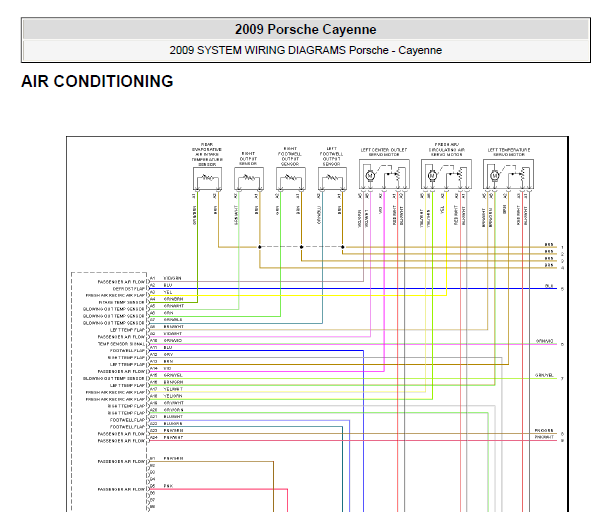
Task: Click the 'GRN/YEL' wire label at pin A15
Action: click(x=173, y=375)
